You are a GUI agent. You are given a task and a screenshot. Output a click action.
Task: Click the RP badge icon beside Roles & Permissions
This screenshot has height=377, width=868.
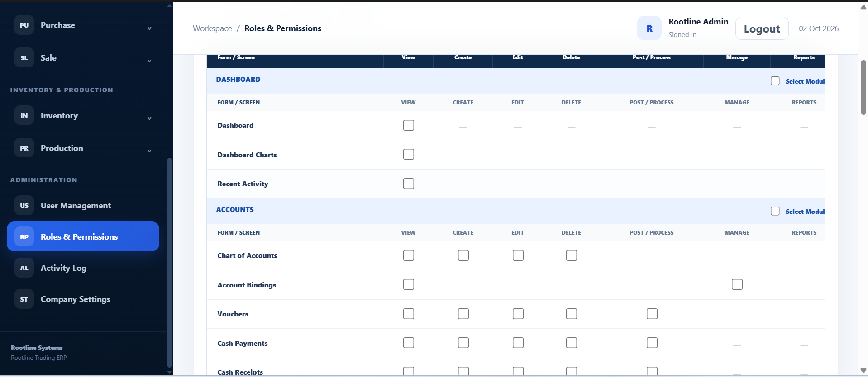pos(24,237)
